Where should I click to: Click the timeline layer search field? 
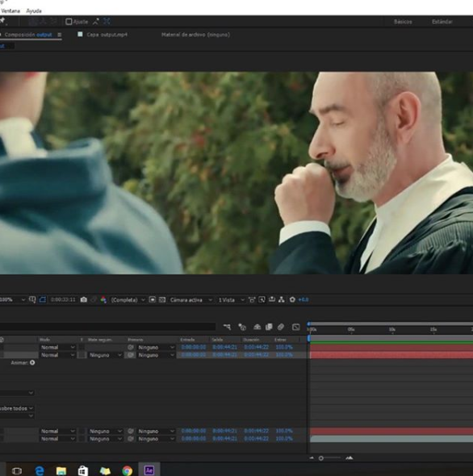(107, 327)
